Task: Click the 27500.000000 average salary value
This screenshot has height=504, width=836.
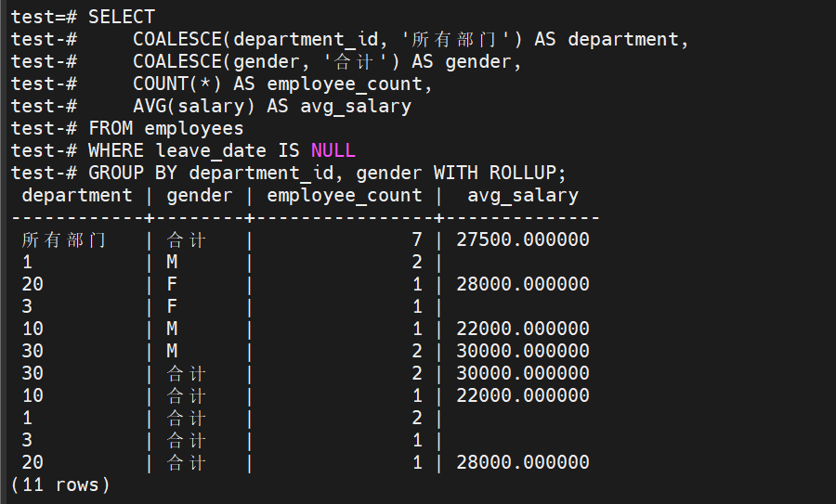Action: (x=522, y=239)
